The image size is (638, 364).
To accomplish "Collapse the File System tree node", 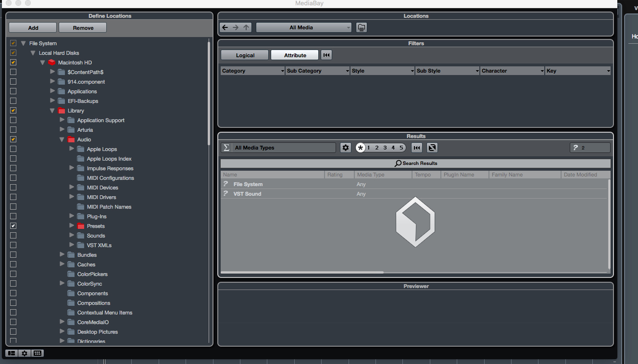I will 23,43.
